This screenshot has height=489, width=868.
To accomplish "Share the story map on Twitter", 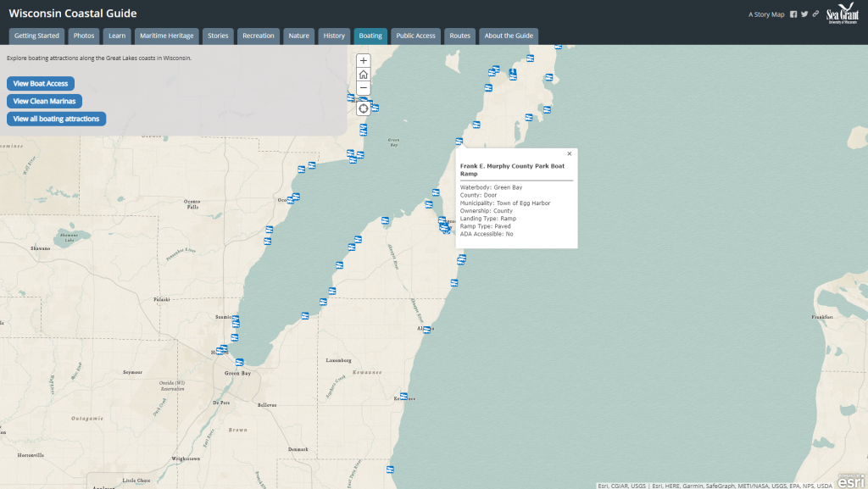I will tap(804, 14).
